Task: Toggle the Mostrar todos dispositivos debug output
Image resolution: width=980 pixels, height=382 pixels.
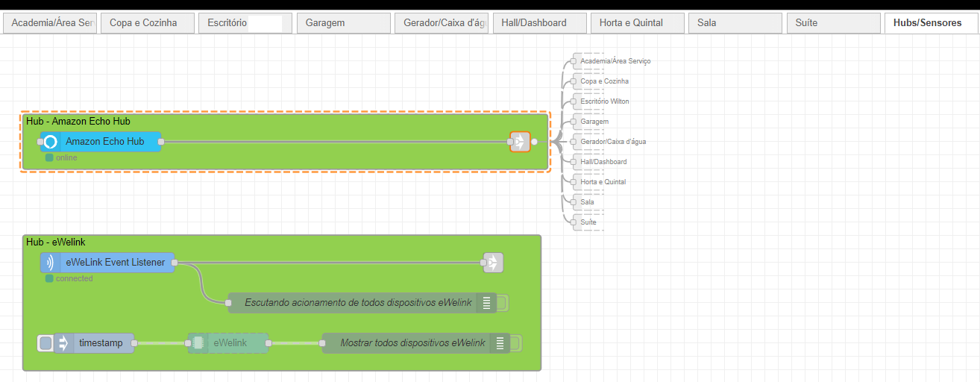Action: 516,343
